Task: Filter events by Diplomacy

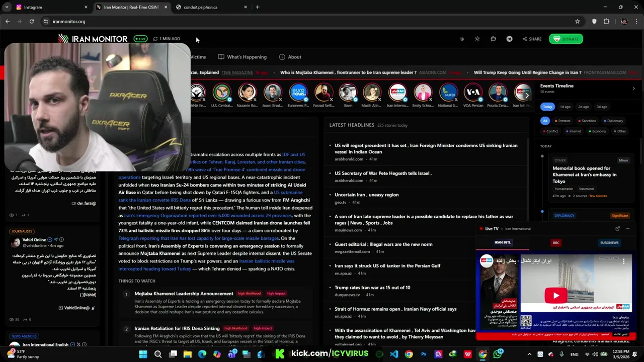Action: click(613, 121)
